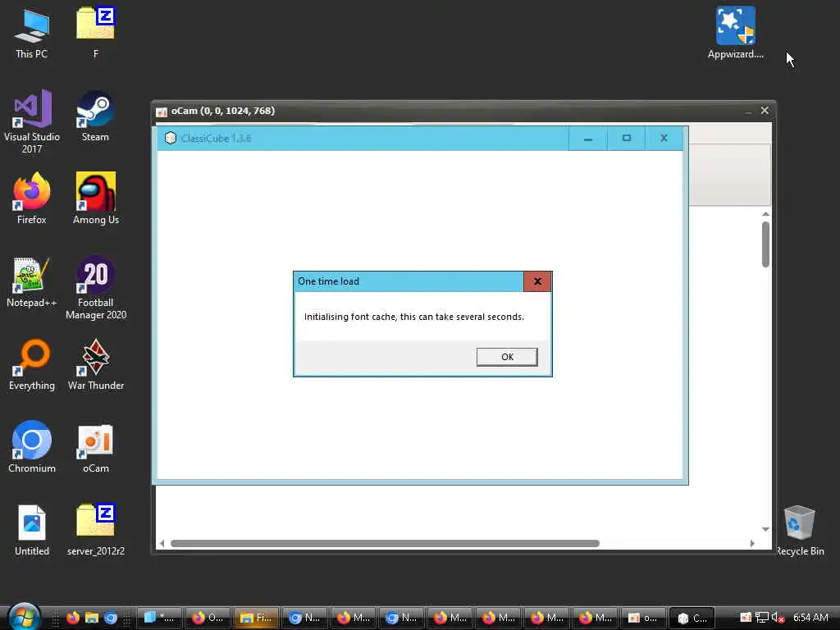Minimize the ClassiCube 1.3.6 window

coord(587,138)
